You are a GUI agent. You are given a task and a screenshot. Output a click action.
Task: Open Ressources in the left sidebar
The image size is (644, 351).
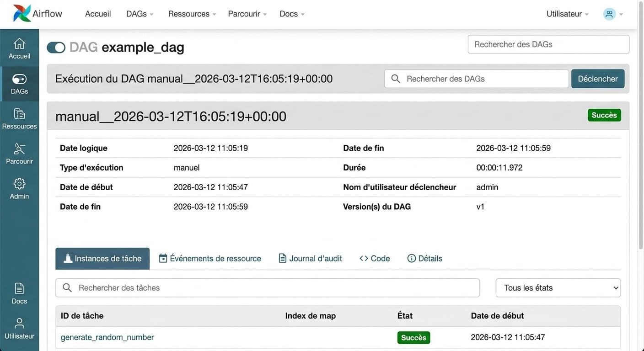click(x=19, y=119)
